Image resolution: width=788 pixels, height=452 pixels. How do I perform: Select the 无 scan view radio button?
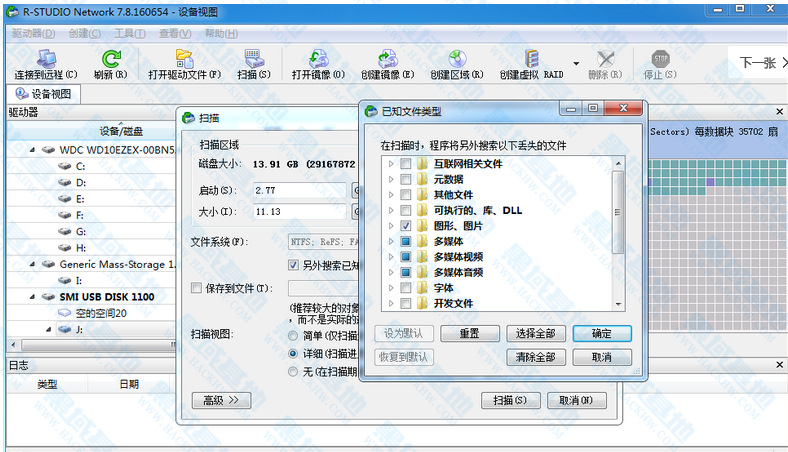(x=293, y=372)
